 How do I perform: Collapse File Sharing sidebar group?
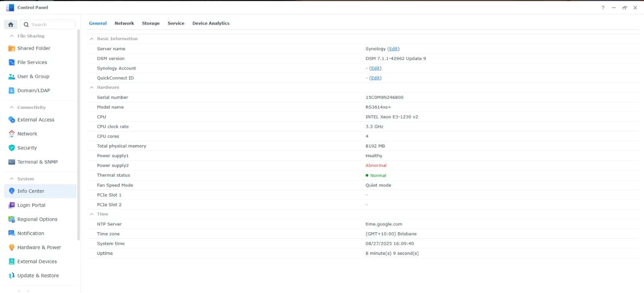click(12, 36)
